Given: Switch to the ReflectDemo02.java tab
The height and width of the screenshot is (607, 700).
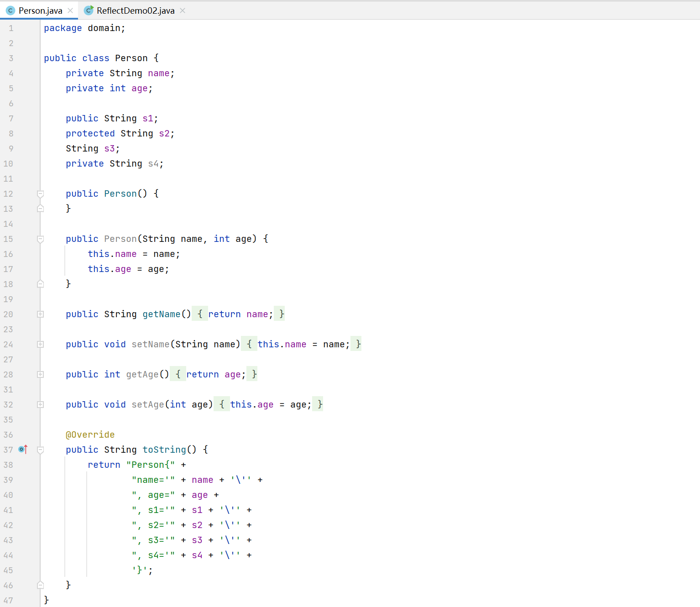Looking at the screenshot, I should pos(135,10).
